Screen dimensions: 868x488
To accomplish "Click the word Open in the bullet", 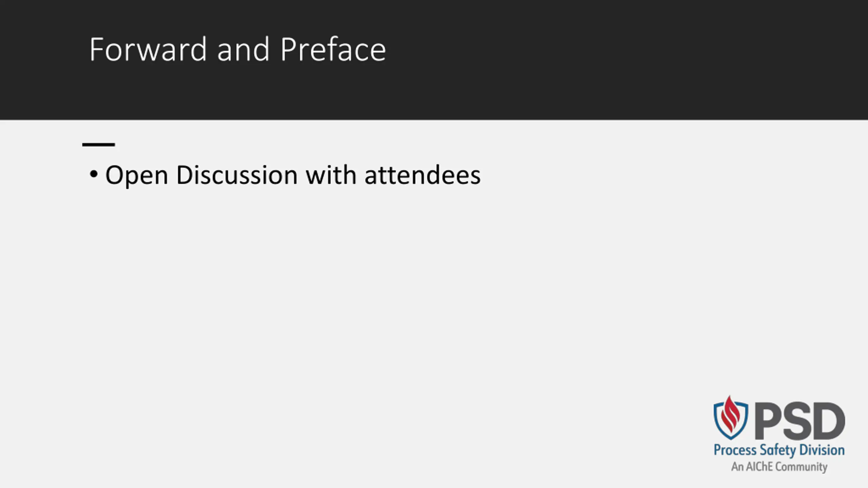I will [x=137, y=176].
